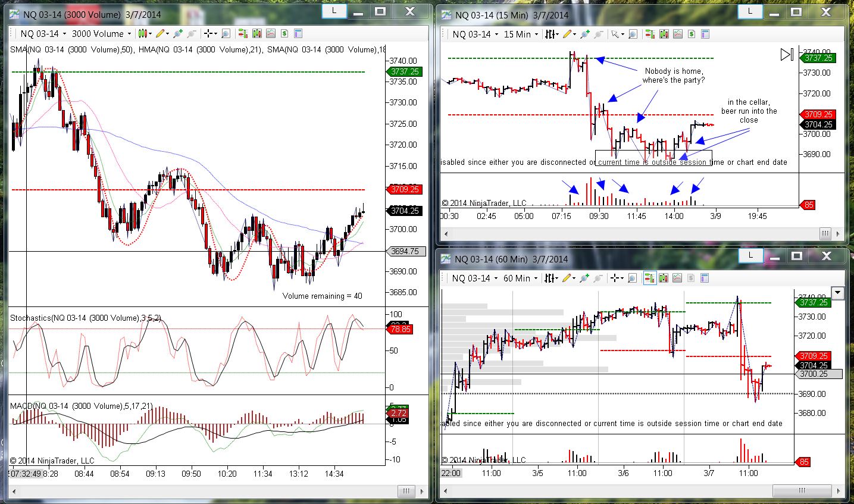
Task: Click the zoom magnifier icon in the 60 Min chart toolbar
Action: [632, 278]
